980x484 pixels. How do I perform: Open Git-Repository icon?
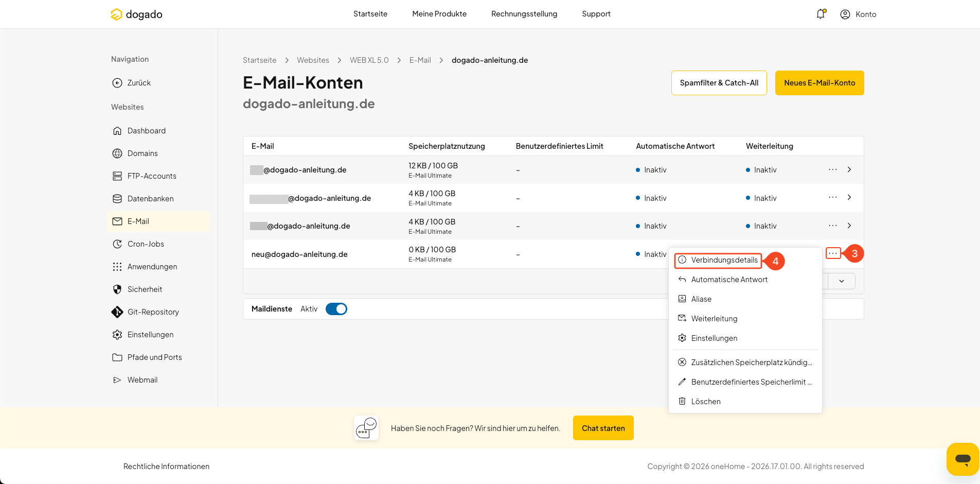point(117,312)
